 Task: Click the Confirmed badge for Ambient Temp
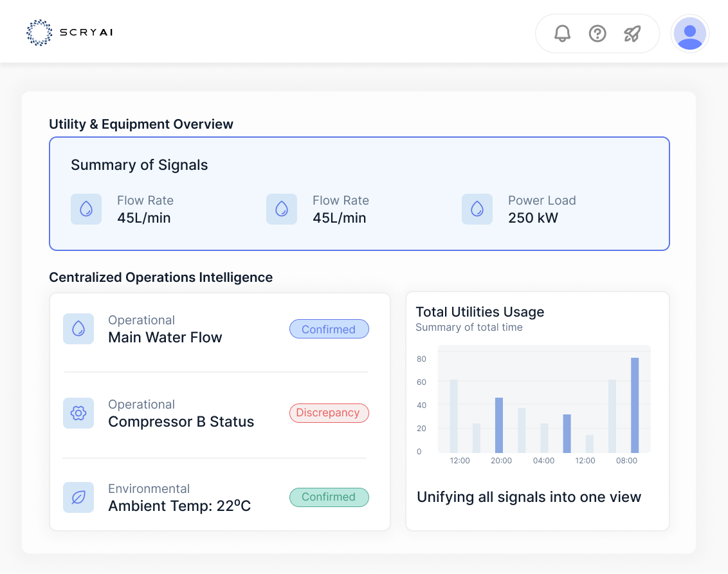pyautogui.click(x=329, y=497)
